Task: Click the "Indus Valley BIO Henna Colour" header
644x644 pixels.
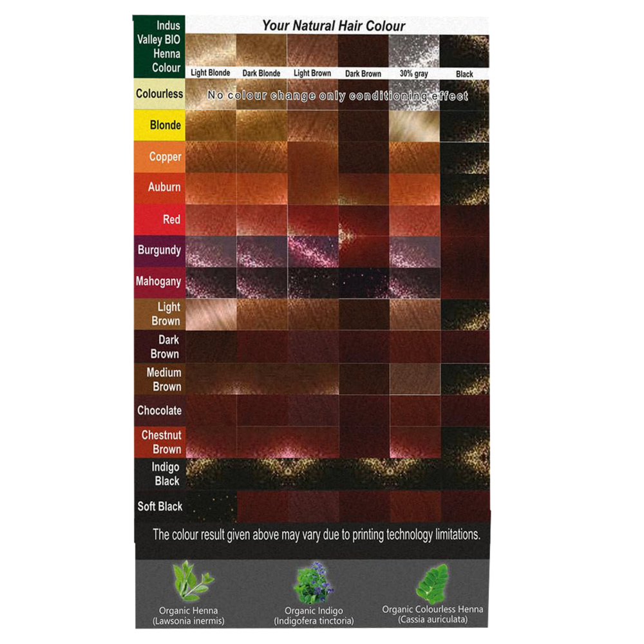Action: point(159,46)
